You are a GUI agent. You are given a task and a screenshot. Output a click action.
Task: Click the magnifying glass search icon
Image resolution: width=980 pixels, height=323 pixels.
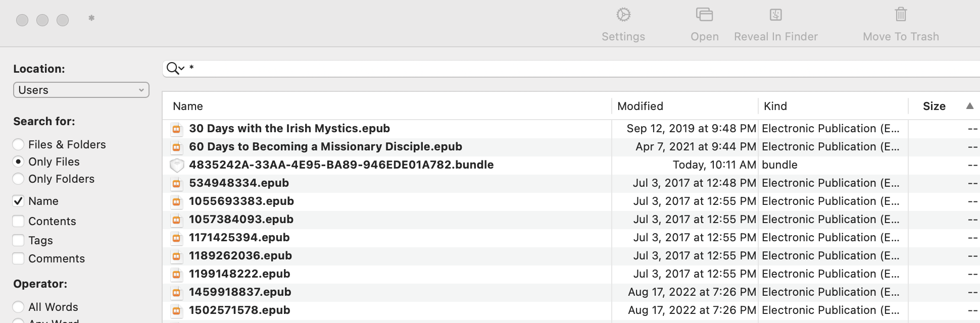click(x=173, y=68)
